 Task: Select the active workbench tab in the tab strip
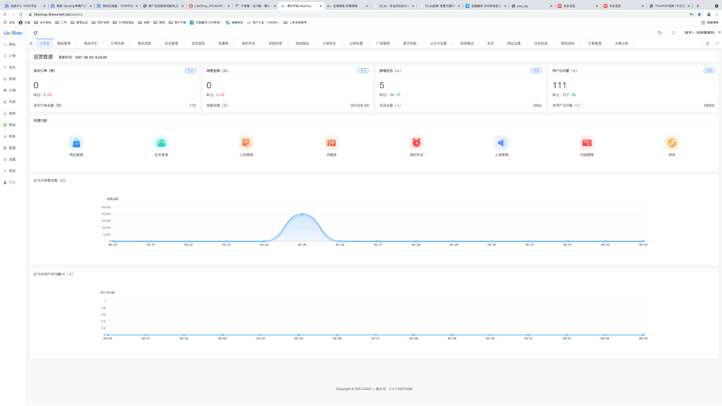click(44, 44)
